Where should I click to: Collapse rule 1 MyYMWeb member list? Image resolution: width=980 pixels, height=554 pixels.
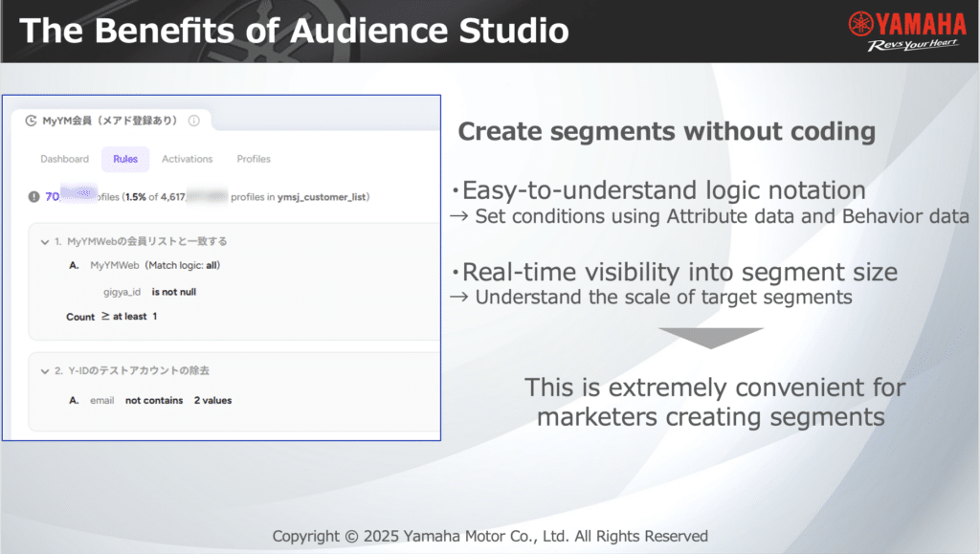44,242
